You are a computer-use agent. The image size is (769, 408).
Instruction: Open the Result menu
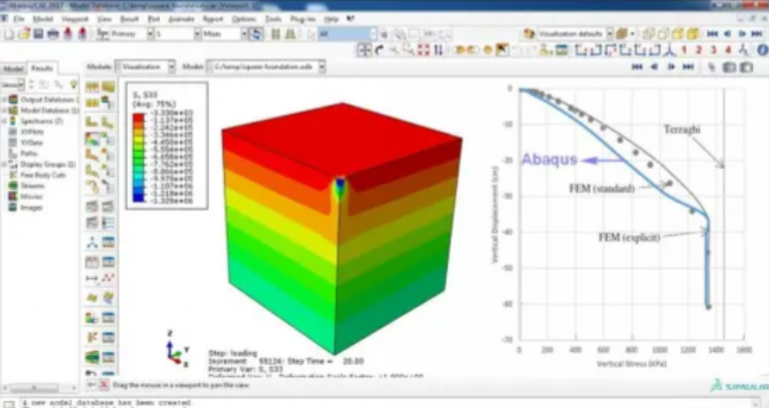point(130,19)
